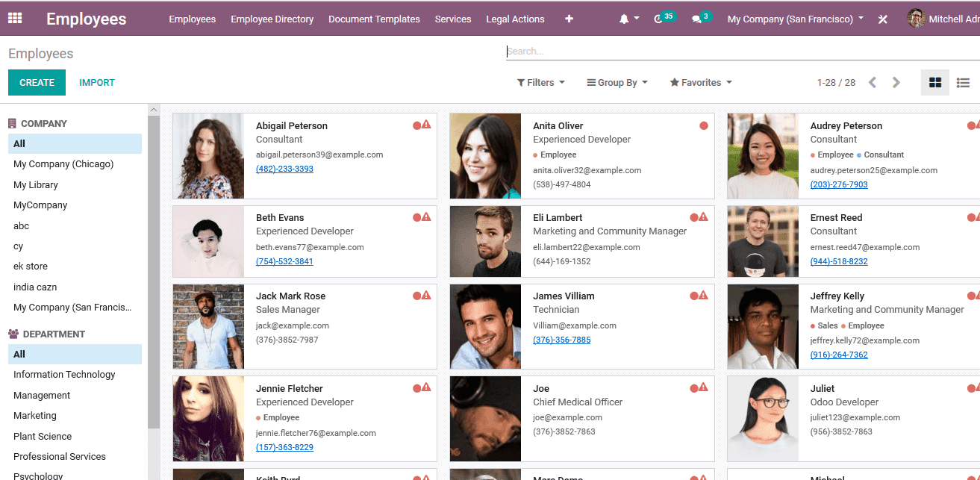Image resolution: width=980 pixels, height=480 pixels.
Task: Click Jeffrey Kelly's phone link (916)-264-7362
Action: (839, 355)
